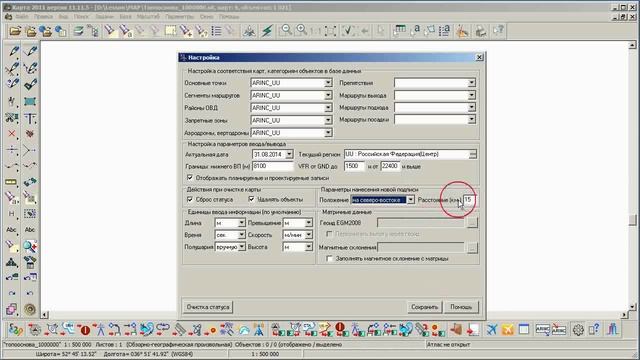
Task: Expand the 'Аэродромы, вертодромы' dropdown
Action: [328, 133]
